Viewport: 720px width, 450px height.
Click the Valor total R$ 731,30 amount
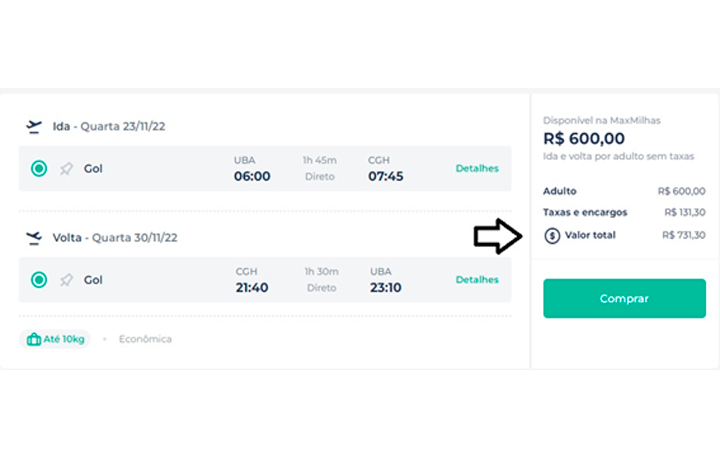tap(684, 235)
